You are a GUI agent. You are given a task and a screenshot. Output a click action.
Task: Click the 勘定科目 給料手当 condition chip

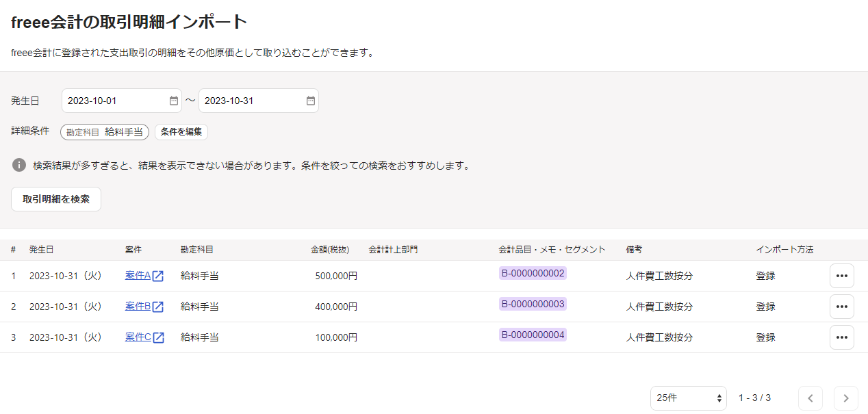105,132
